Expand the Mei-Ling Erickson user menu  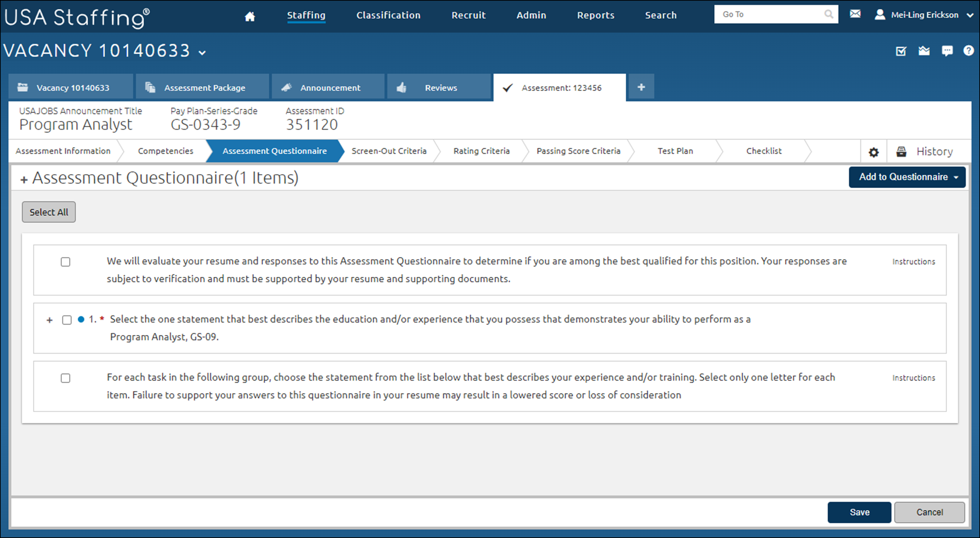(x=970, y=15)
